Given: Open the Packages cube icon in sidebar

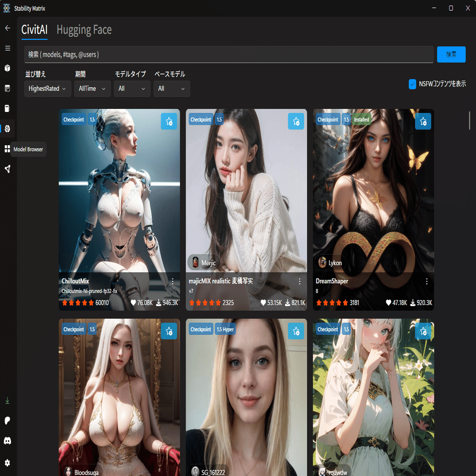Looking at the screenshot, I should [x=8, y=68].
